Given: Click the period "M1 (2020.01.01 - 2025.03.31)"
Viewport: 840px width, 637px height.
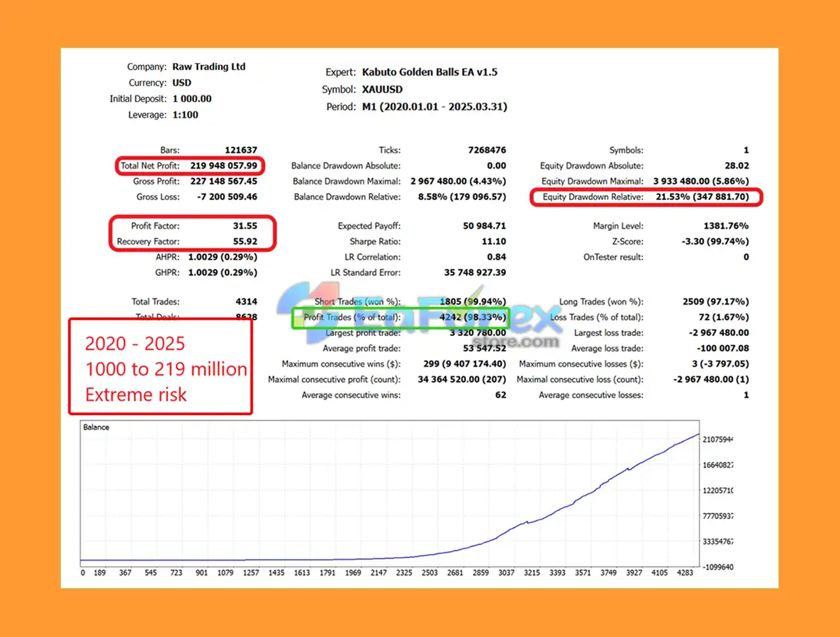Looking at the screenshot, I should (x=434, y=106).
